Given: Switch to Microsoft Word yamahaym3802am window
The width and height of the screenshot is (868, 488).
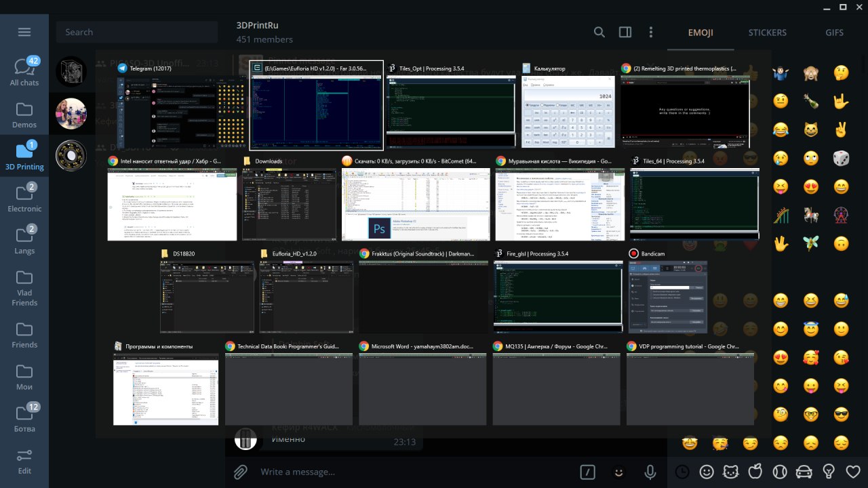Looking at the screenshot, I should coord(423,383).
